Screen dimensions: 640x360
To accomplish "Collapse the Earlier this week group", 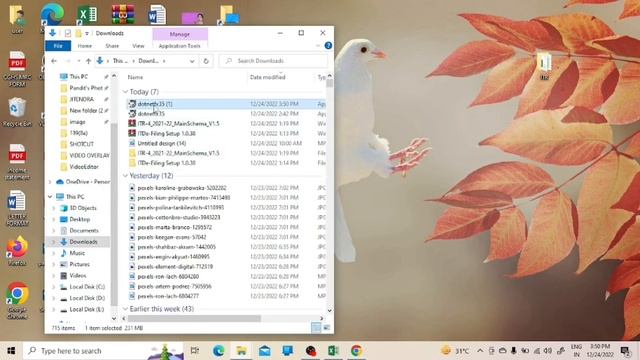I will [x=125, y=309].
